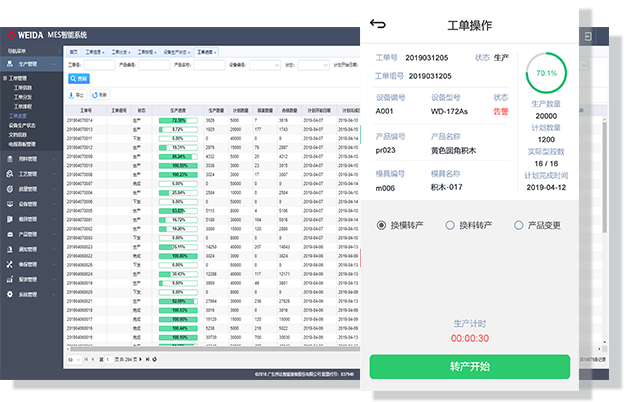The image size is (624, 402).
Task: Go to the previous page of the table
Action: 93,359
